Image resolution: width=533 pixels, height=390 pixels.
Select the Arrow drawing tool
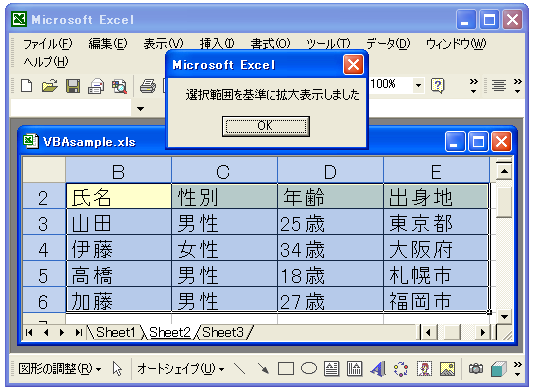click(x=263, y=369)
